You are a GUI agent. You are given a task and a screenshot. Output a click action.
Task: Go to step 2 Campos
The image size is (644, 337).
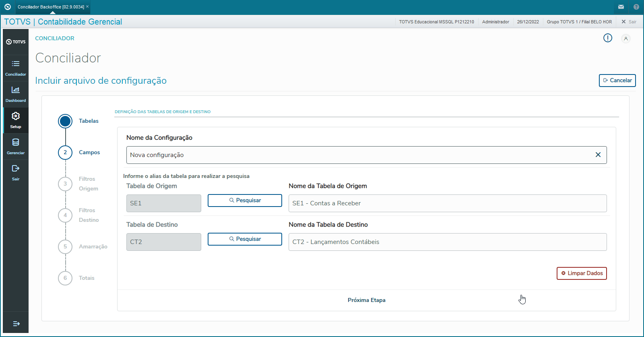point(65,152)
